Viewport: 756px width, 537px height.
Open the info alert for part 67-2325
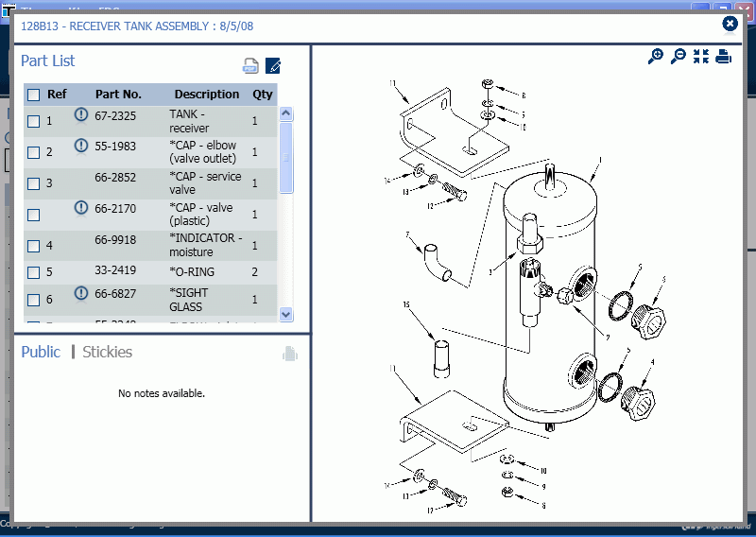click(x=81, y=114)
